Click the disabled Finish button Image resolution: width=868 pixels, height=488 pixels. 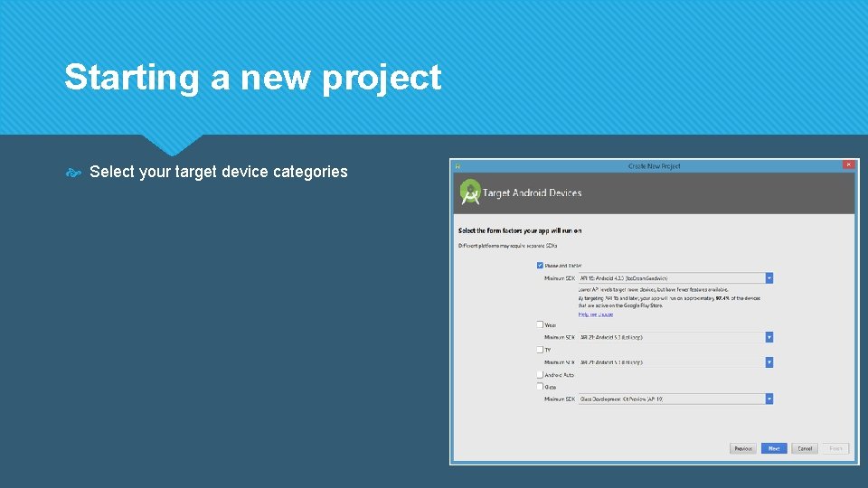click(835, 449)
